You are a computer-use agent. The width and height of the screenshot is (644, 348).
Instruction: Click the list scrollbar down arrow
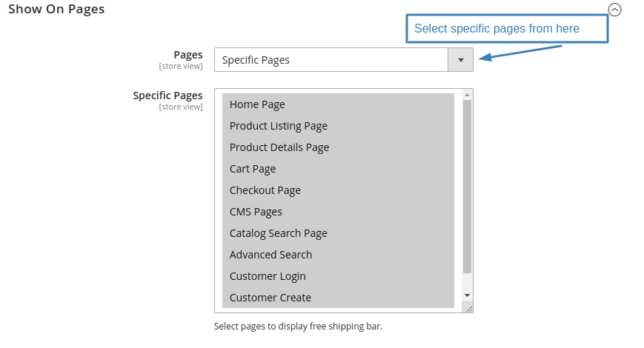click(x=467, y=295)
